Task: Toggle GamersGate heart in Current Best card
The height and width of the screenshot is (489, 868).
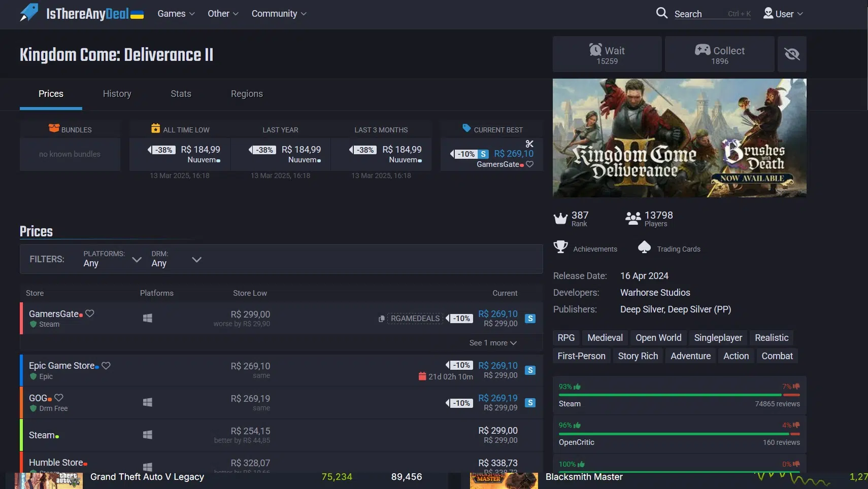Action: point(529,164)
